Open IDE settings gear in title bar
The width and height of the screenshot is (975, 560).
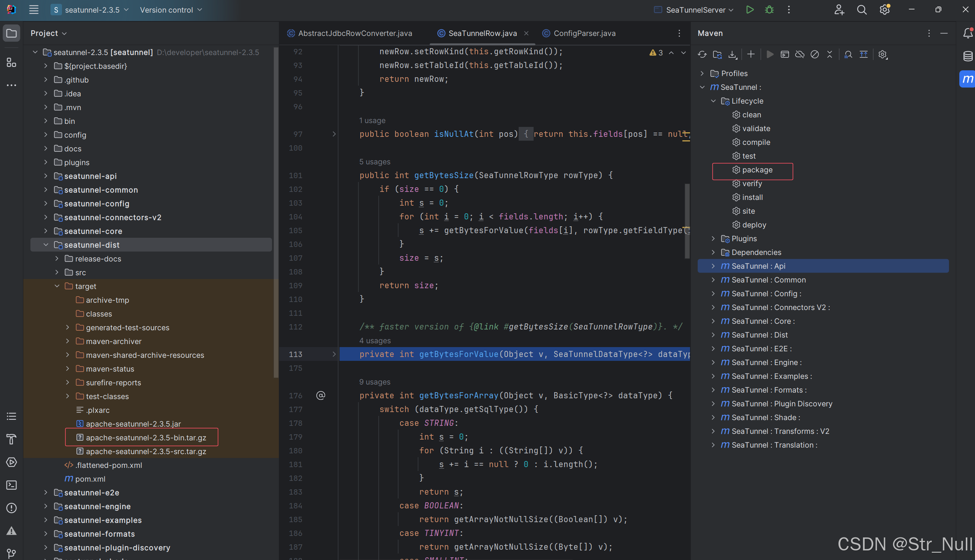(x=885, y=10)
